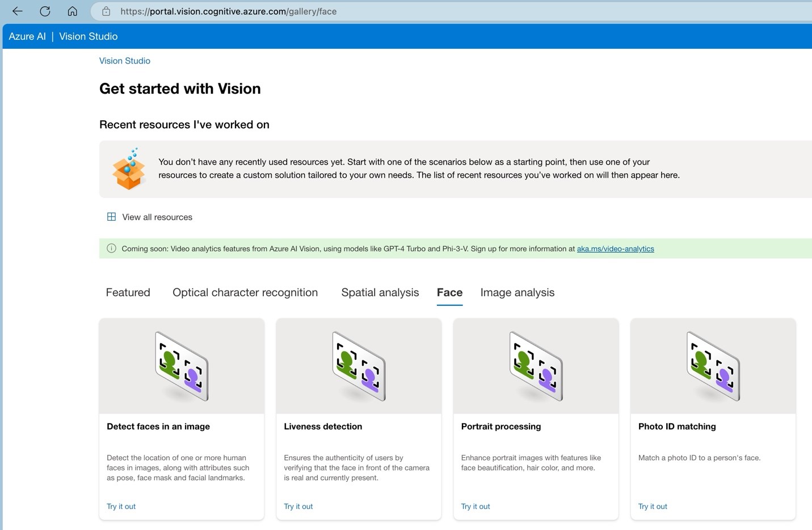Click the View all resources grid icon
Viewport: 812px width, 530px height.
(111, 217)
